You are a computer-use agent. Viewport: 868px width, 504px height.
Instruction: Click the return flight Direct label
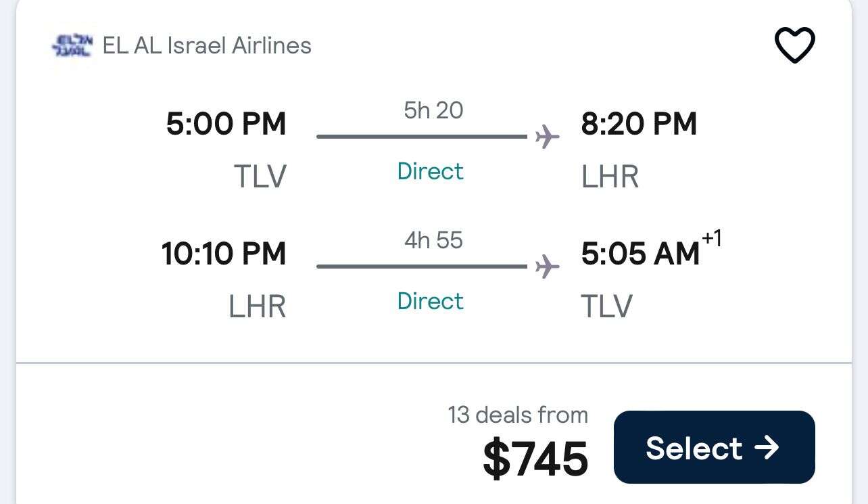click(x=431, y=301)
